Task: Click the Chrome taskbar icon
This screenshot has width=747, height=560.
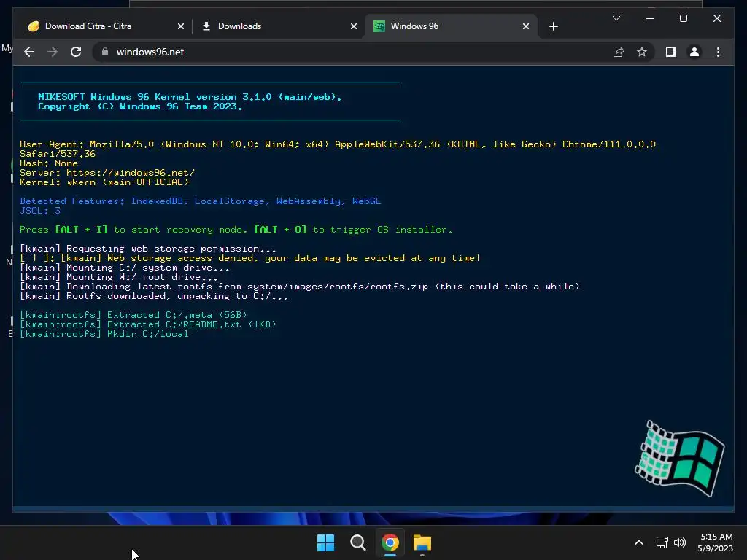Action: coord(390,542)
